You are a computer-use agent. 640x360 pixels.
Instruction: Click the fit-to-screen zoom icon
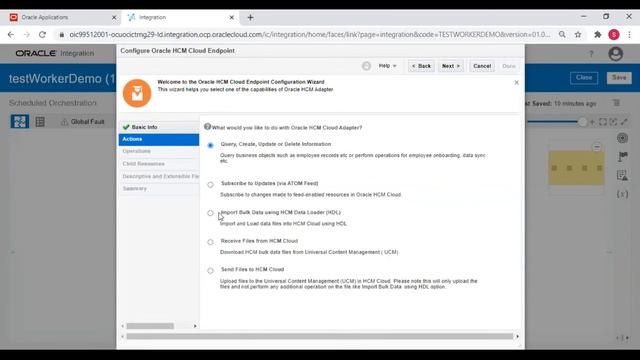(x=603, y=122)
